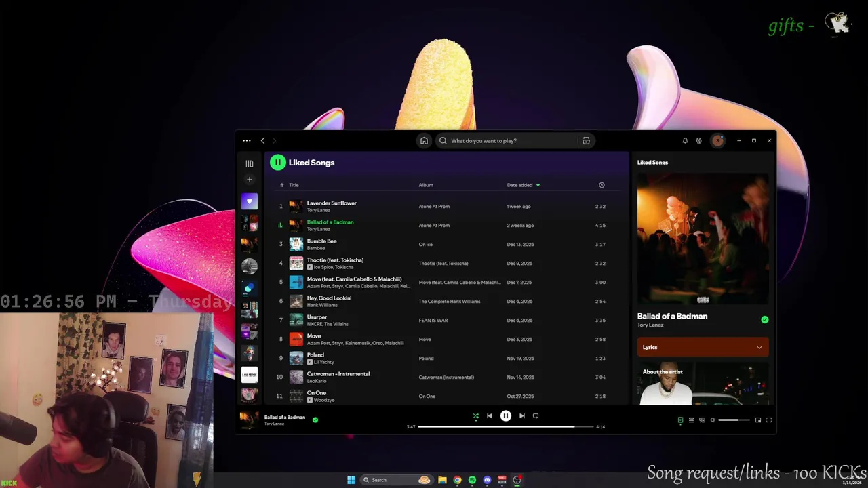Sort by the Album column header

(x=426, y=185)
